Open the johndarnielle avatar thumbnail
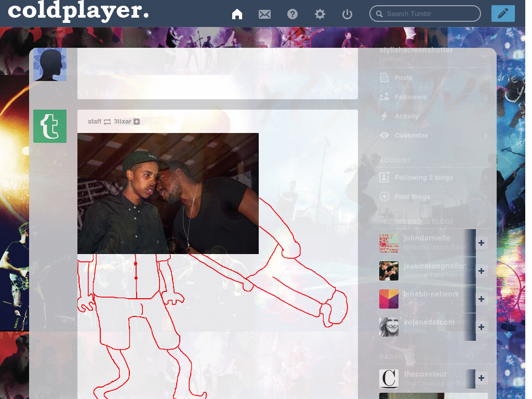Image resolution: width=532 pixels, height=399 pixels. click(389, 243)
